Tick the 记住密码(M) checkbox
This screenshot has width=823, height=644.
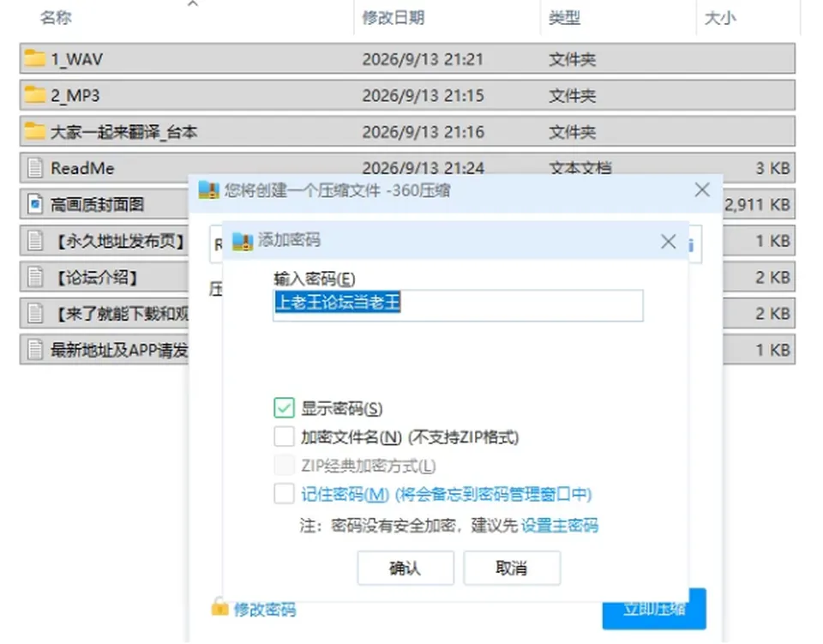[x=284, y=494]
